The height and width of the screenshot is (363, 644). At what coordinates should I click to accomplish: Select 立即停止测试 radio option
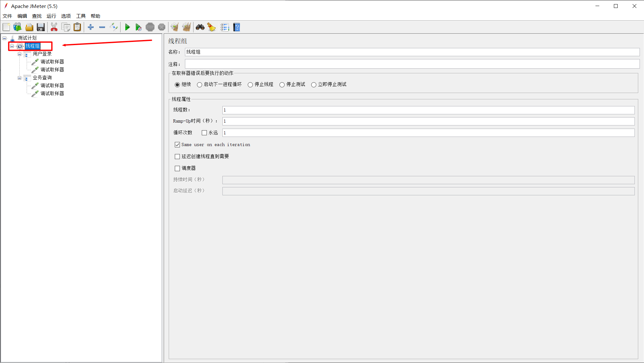[x=314, y=85]
